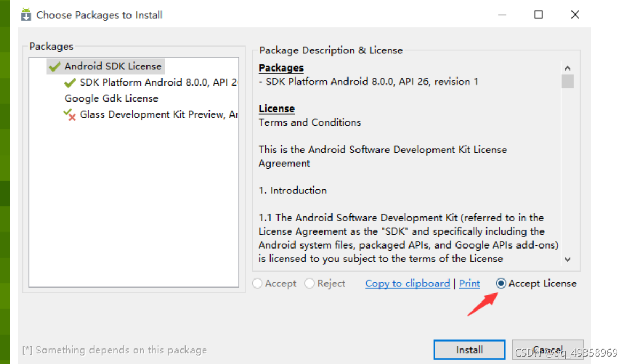Close the Choose Packages to Install dialog

coord(575,15)
